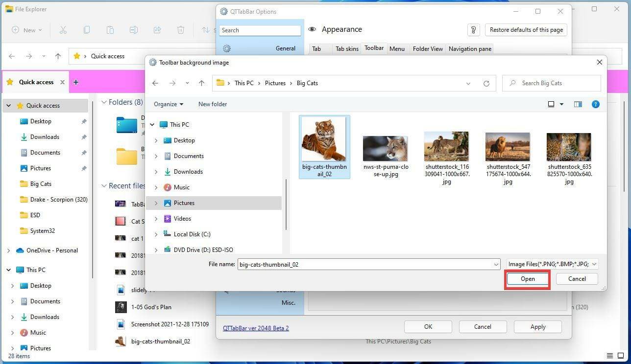Show the preview pane in the file dialog
The image size is (631, 364).
click(x=578, y=104)
